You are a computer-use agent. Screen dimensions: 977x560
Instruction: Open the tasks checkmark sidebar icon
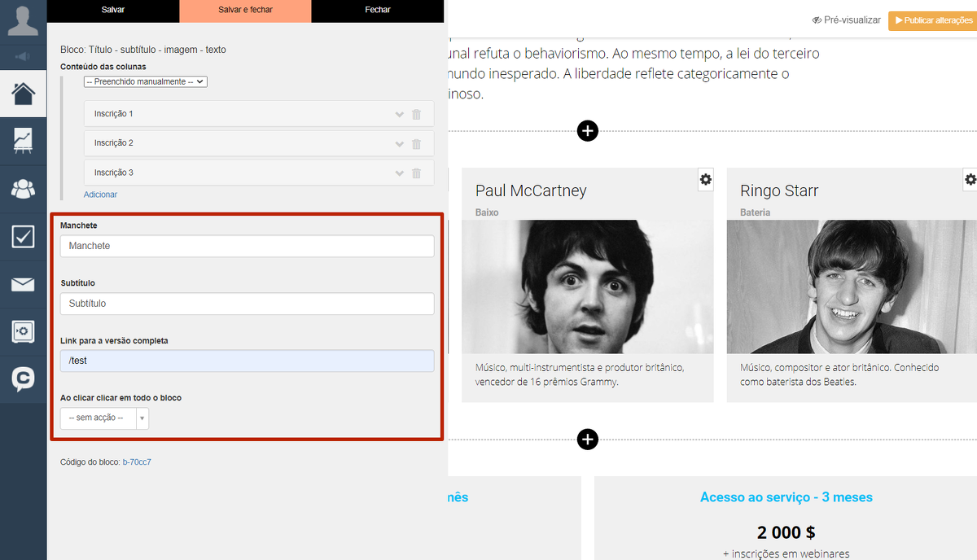tap(23, 237)
